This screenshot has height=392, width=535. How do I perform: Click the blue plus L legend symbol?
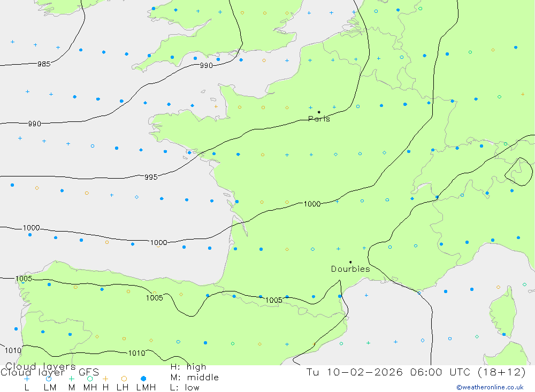point(27,379)
